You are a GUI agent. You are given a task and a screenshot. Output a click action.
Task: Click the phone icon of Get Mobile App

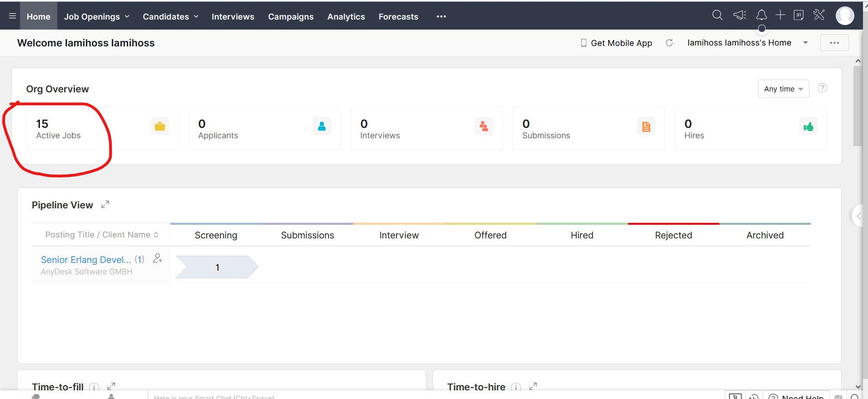(584, 43)
